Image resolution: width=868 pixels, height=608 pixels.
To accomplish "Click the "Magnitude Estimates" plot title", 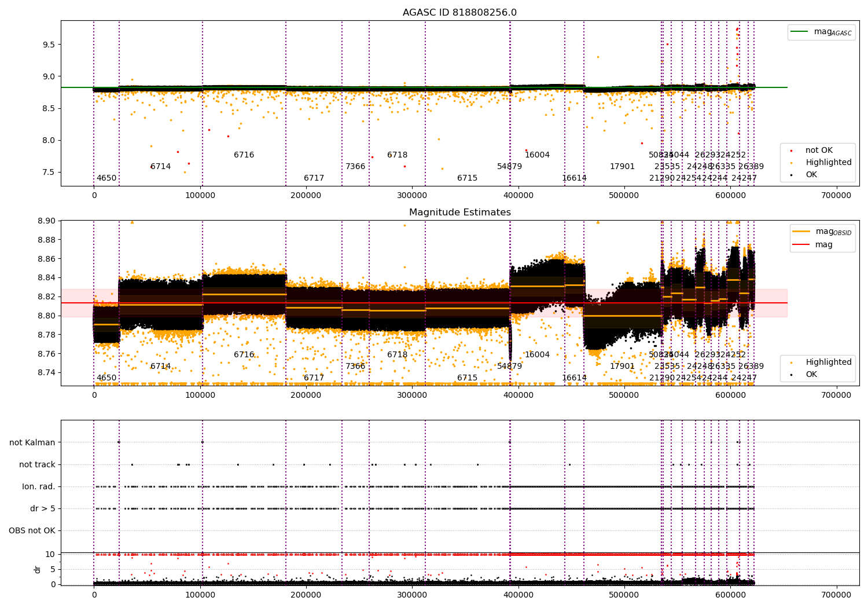I will [459, 213].
